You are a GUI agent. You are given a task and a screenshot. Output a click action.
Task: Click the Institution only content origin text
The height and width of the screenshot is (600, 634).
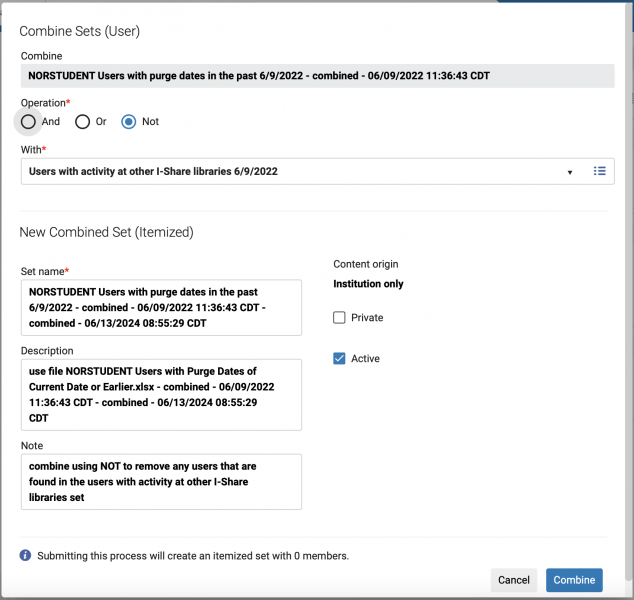[x=368, y=284]
